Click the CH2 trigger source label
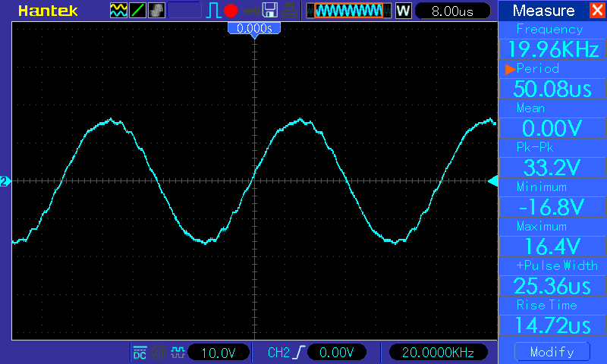This screenshot has width=607, height=364. 278,353
